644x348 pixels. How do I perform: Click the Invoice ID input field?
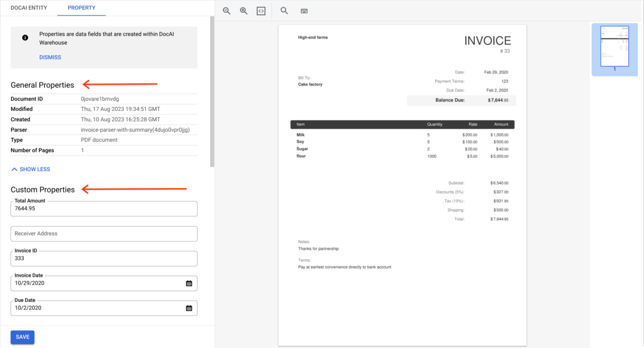104,258
